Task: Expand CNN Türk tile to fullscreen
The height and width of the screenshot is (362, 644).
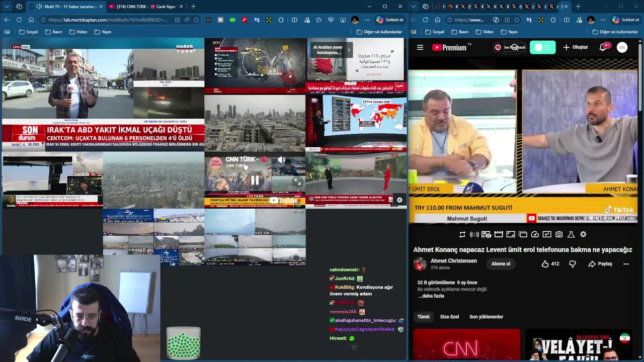Action: pyautogui.click(x=297, y=183)
